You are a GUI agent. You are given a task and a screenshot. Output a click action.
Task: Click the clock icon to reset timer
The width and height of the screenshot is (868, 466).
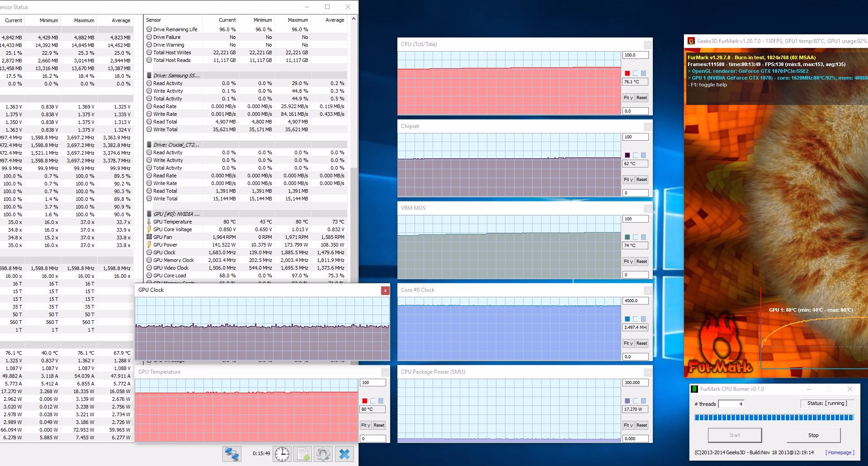(282, 454)
